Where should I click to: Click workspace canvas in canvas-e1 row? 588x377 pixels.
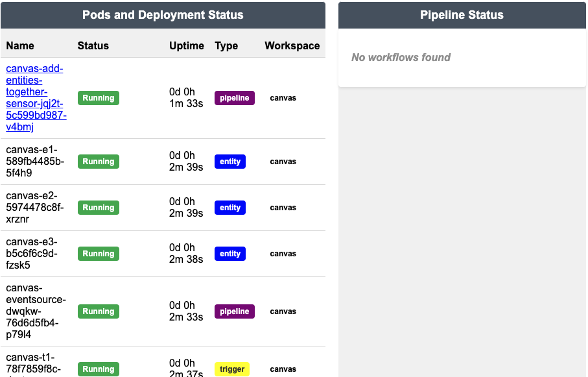coord(283,162)
